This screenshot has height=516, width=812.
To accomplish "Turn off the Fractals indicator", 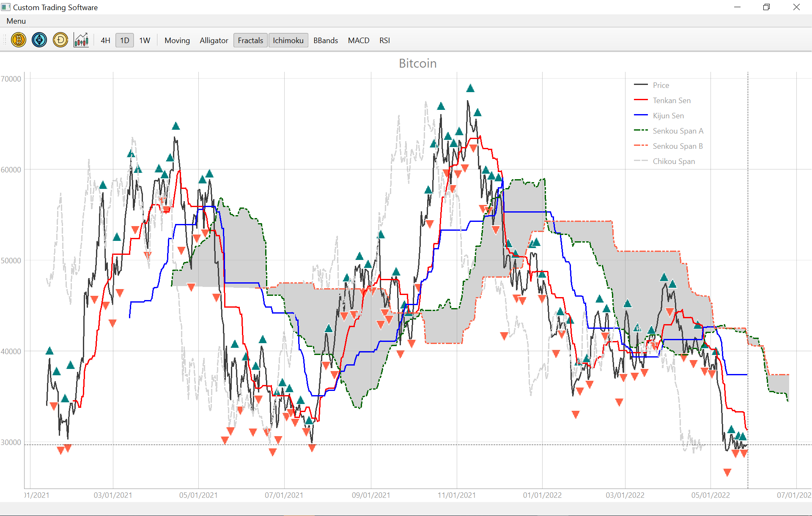I will pos(250,41).
